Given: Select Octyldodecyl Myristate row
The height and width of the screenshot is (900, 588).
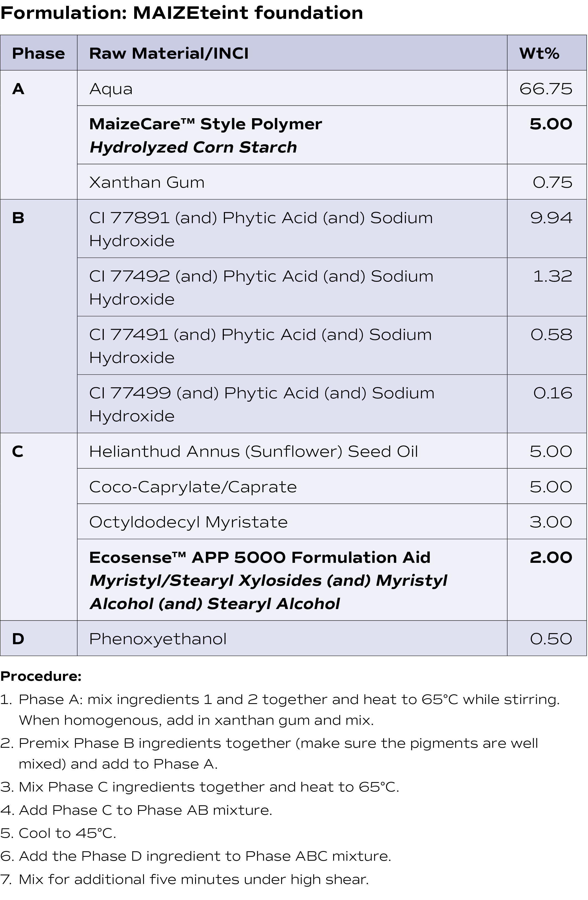Looking at the screenshot, I should tap(332, 522).
